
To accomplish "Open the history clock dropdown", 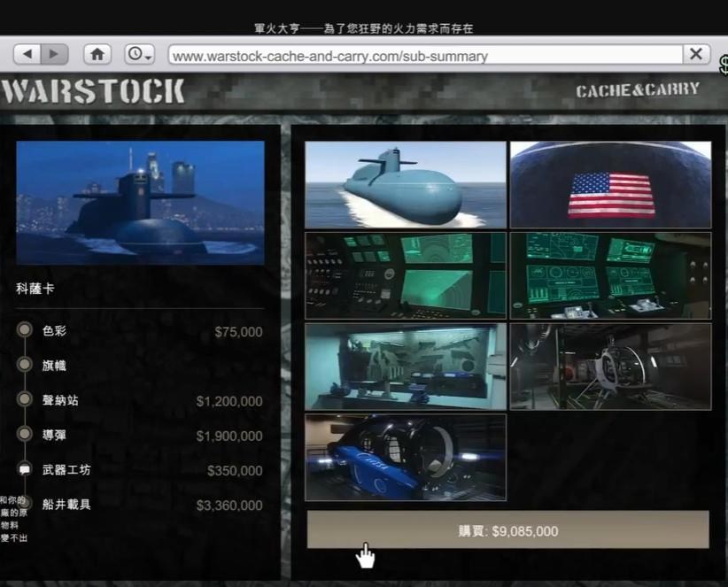I will (x=139, y=54).
